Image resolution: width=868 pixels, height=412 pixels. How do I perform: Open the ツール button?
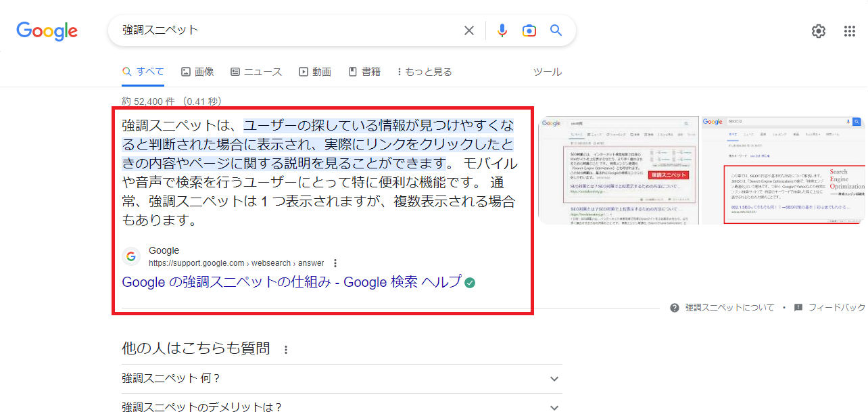click(x=547, y=72)
